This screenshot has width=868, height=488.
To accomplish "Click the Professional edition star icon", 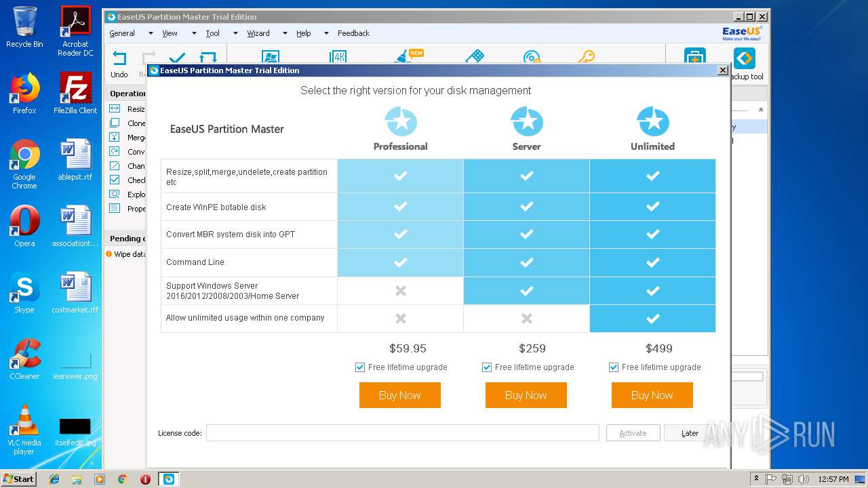I will pyautogui.click(x=401, y=122).
